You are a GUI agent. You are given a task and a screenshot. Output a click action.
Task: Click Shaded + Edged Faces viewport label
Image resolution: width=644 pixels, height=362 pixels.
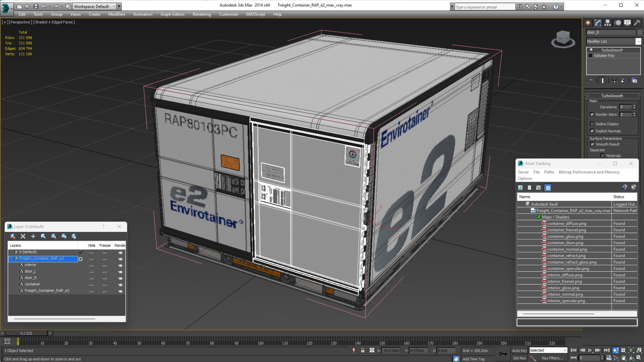point(54,22)
